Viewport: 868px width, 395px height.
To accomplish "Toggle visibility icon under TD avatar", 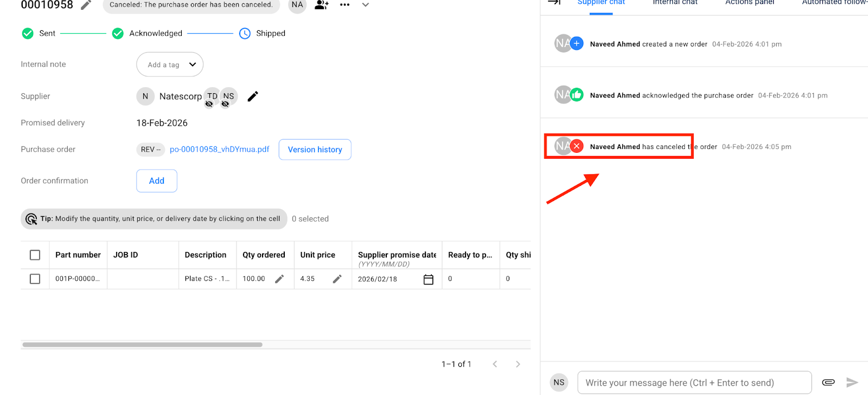I will click(x=209, y=104).
